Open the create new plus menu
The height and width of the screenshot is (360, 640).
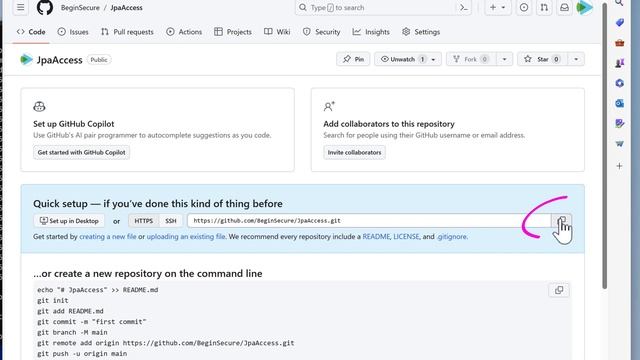[498, 7]
